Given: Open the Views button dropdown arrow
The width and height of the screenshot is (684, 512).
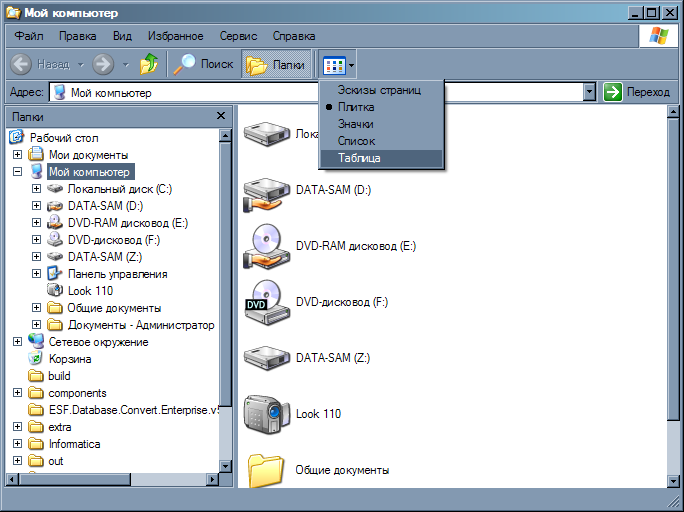Looking at the screenshot, I should pyautogui.click(x=351, y=66).
